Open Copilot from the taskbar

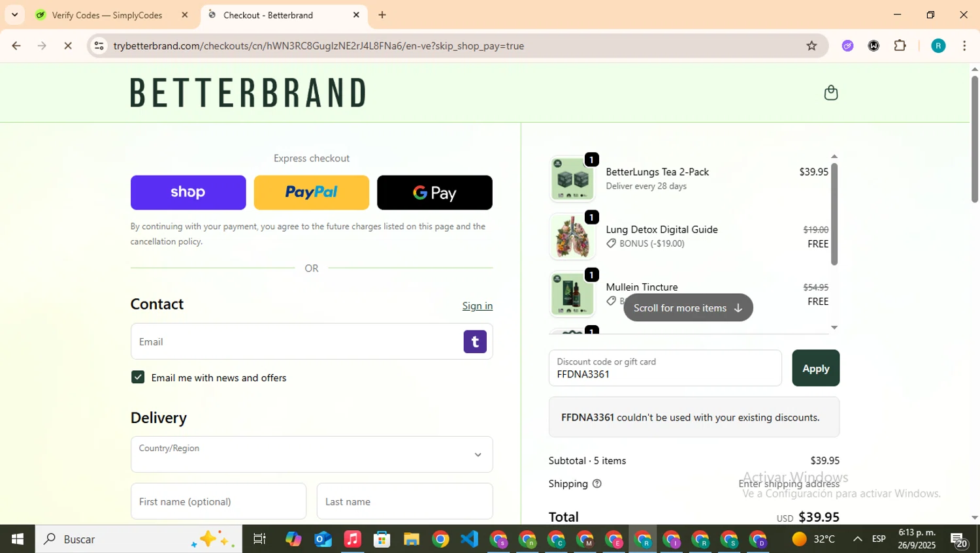click(293, 539)
